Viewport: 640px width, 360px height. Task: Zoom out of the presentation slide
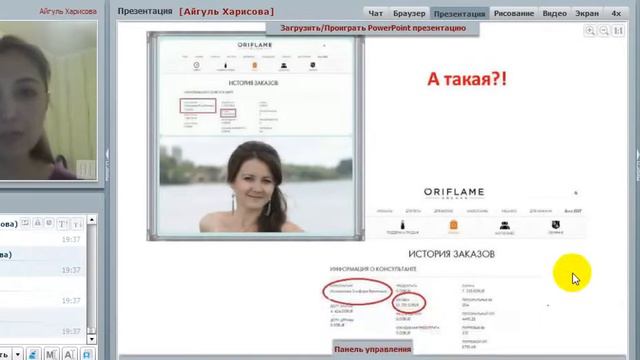click(x=604, y=31)
